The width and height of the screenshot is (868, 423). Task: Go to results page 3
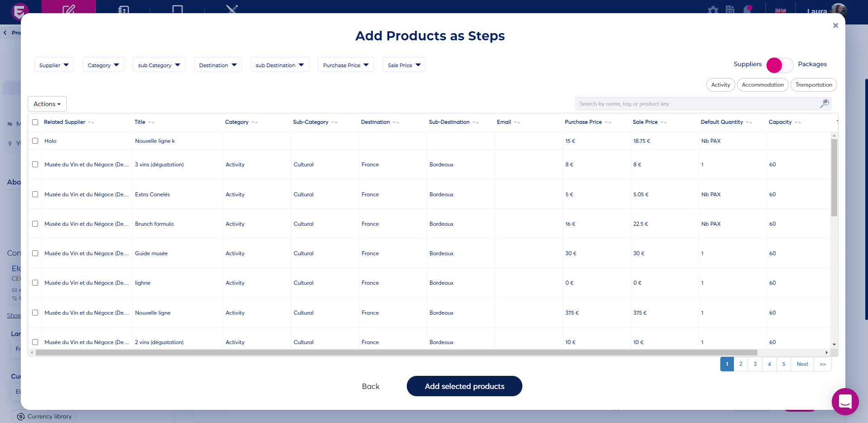point(755,364)
